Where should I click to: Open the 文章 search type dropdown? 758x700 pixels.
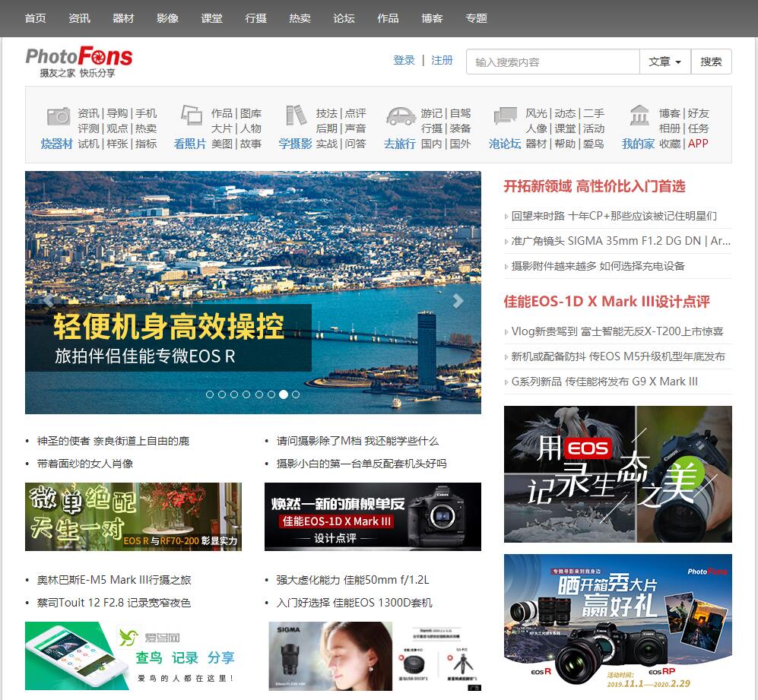coord(665,62)
